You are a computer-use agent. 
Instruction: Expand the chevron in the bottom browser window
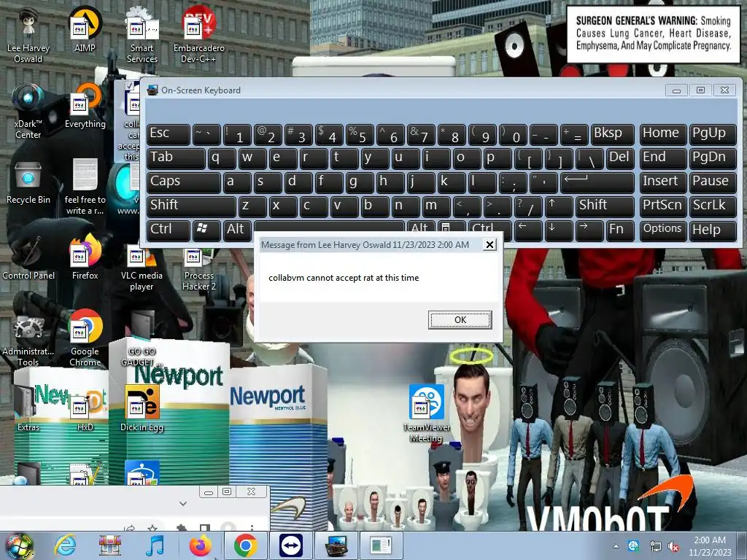pos(183,504)
